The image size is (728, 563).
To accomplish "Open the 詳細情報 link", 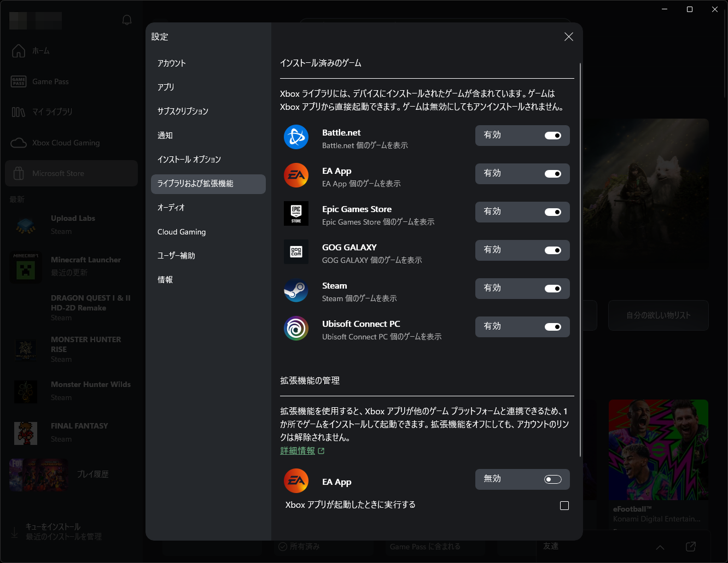I will (x=298, y=450).
